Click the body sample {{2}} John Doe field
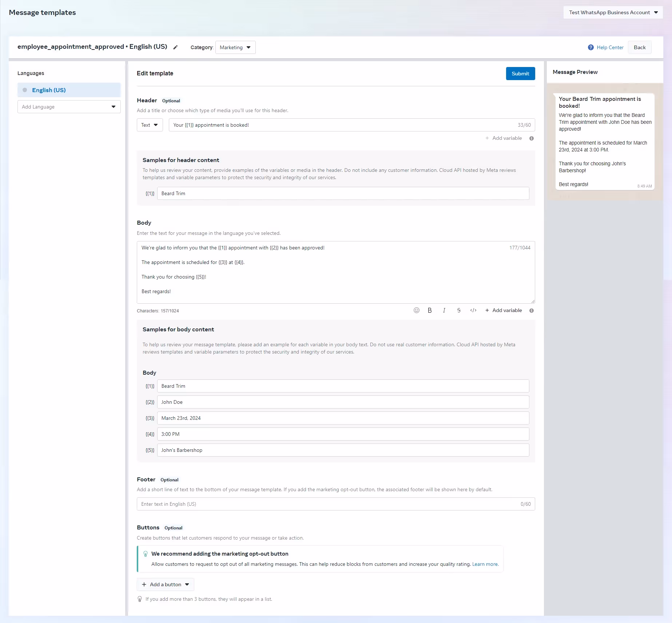 [343, 402]
